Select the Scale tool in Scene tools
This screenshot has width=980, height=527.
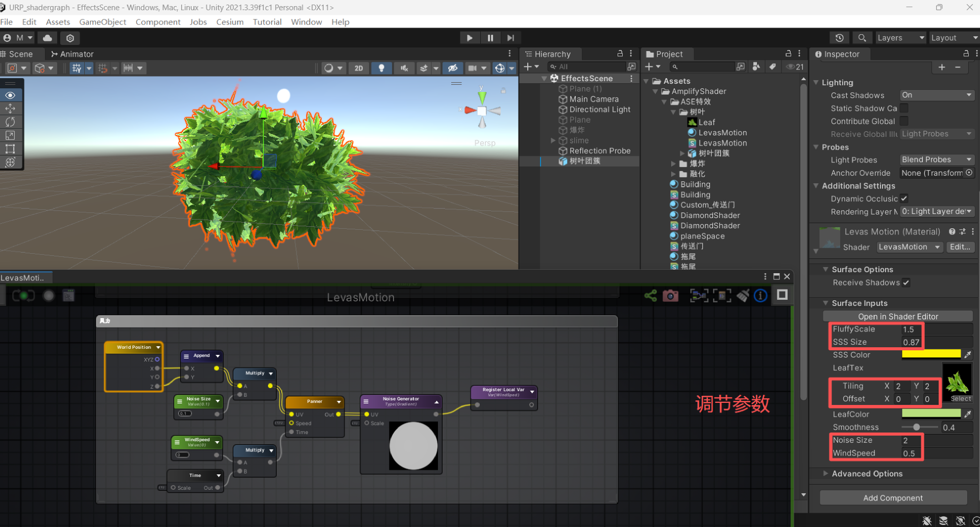coord(10,135)
